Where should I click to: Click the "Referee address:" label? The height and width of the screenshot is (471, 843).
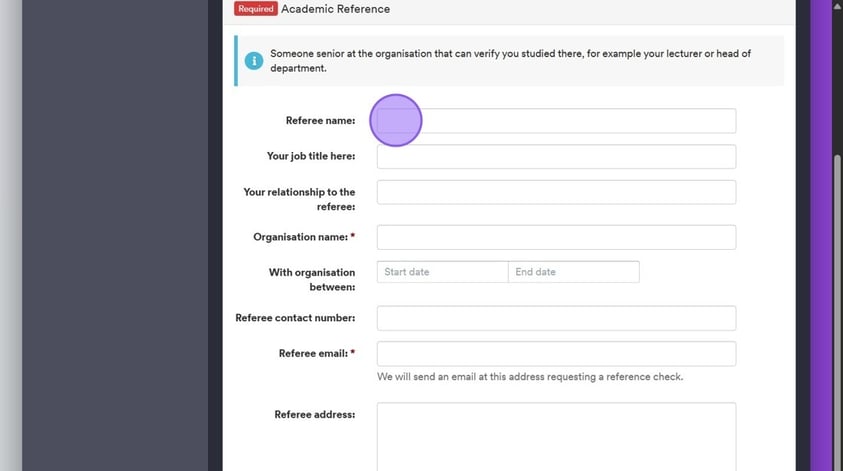click(x=314, y=414)
